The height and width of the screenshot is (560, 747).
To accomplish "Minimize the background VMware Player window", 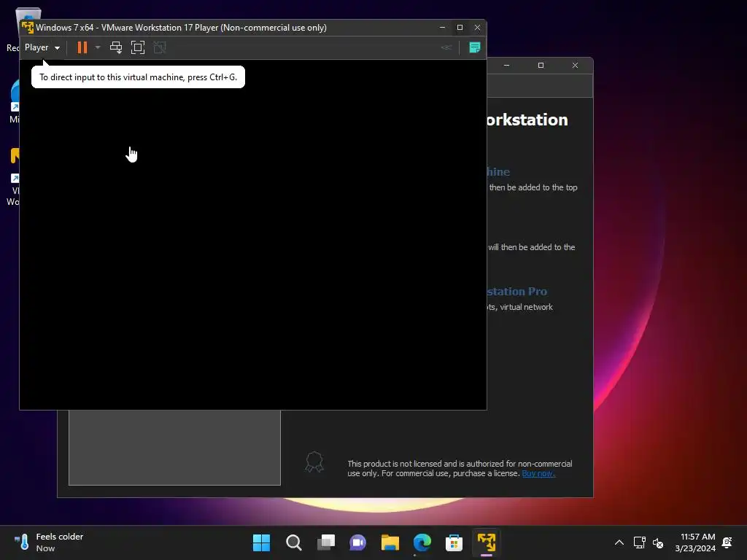I will (506, 65).
